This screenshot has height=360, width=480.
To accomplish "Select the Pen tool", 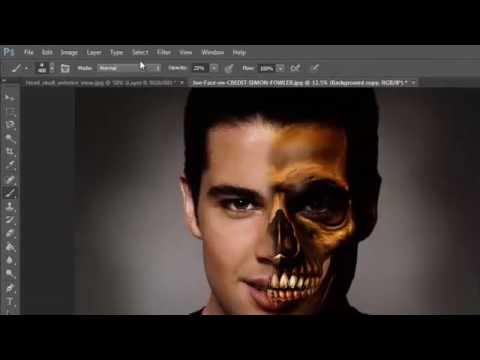I will click(x=10, y=287).
